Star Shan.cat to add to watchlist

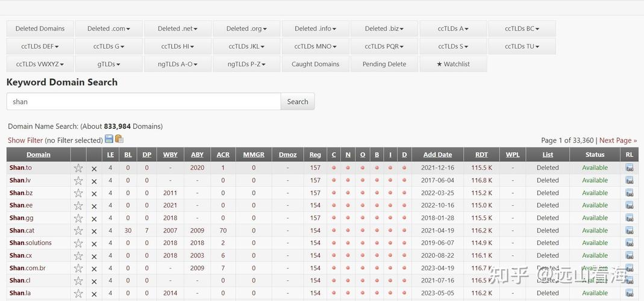(x=78, y=231)
